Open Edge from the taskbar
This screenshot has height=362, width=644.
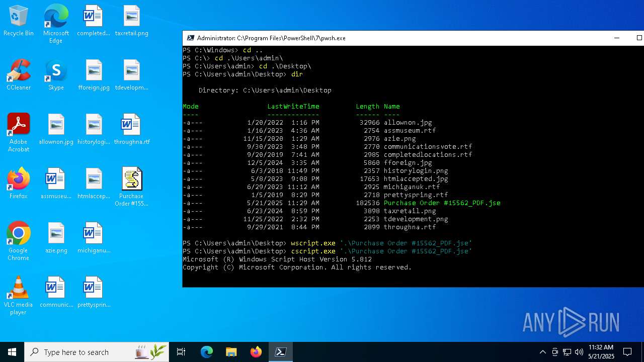click(207, 352)
